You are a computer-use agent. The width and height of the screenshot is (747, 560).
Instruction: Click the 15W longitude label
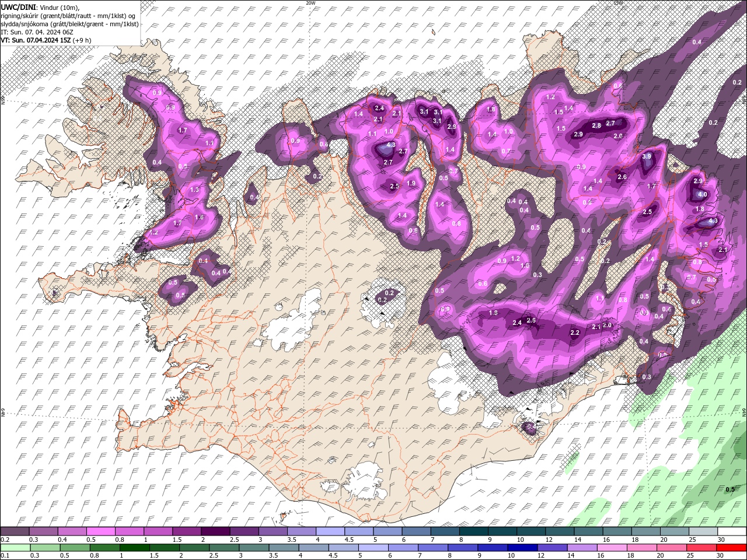618,3
